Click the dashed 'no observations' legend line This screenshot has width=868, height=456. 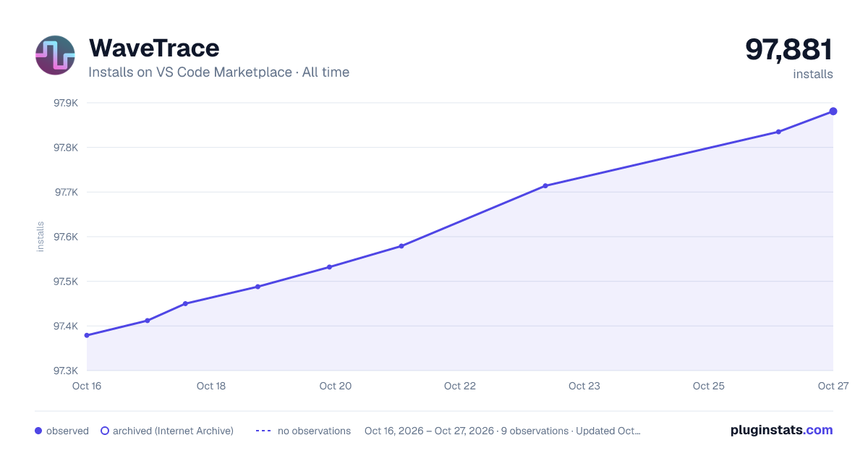point(263,431)
